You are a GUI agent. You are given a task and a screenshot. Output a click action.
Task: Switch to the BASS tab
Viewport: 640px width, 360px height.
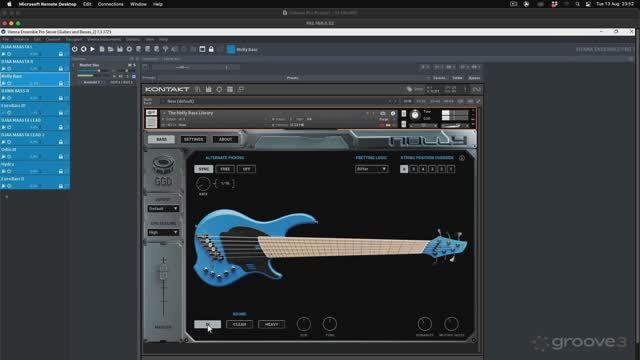click(161, 139)
